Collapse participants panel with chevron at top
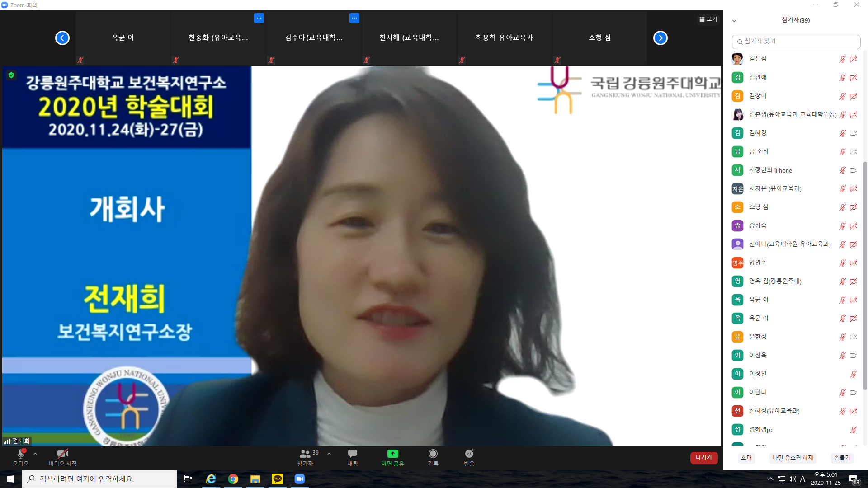 coord(734,21)
